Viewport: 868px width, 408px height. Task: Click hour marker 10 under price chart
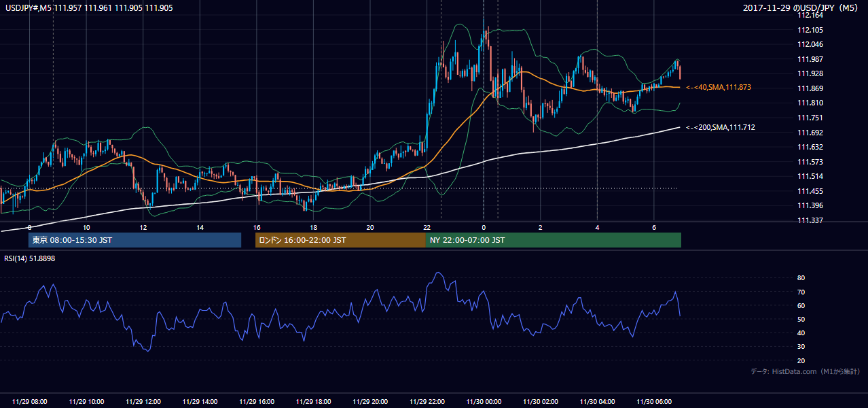tap(86, 227)
